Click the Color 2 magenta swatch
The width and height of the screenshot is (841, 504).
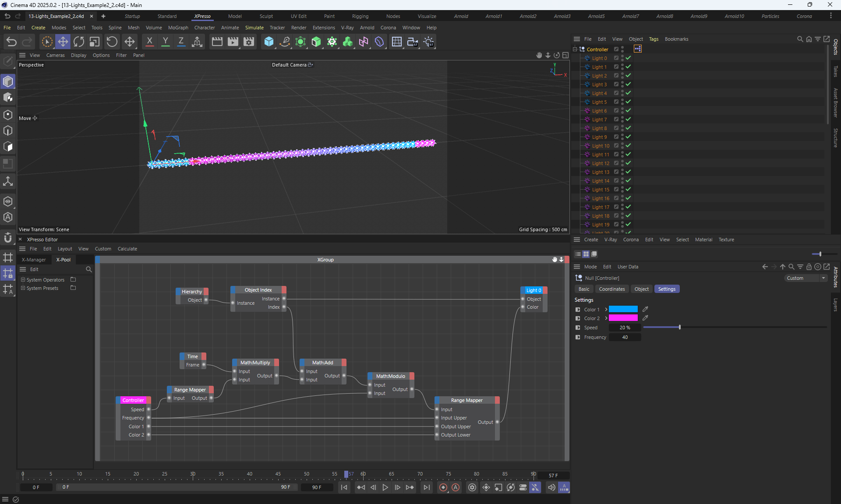tap(623, 318)
